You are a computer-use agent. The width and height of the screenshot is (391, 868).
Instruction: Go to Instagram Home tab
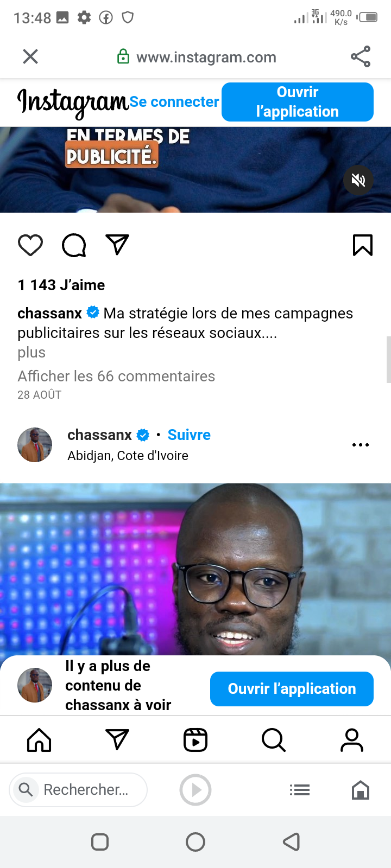[x=39, y=740]
